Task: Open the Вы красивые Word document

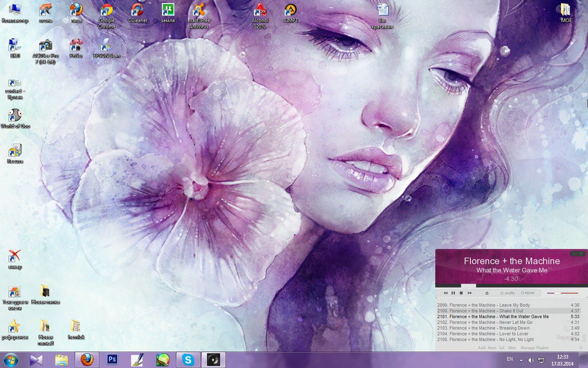Action: [x=382, y=16]
